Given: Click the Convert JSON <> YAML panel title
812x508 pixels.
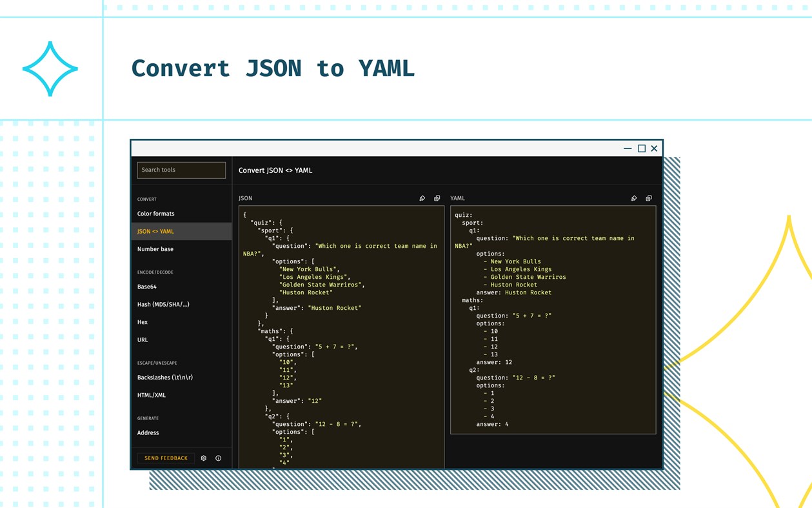Looking at the screenshot, I should (275, 170).
